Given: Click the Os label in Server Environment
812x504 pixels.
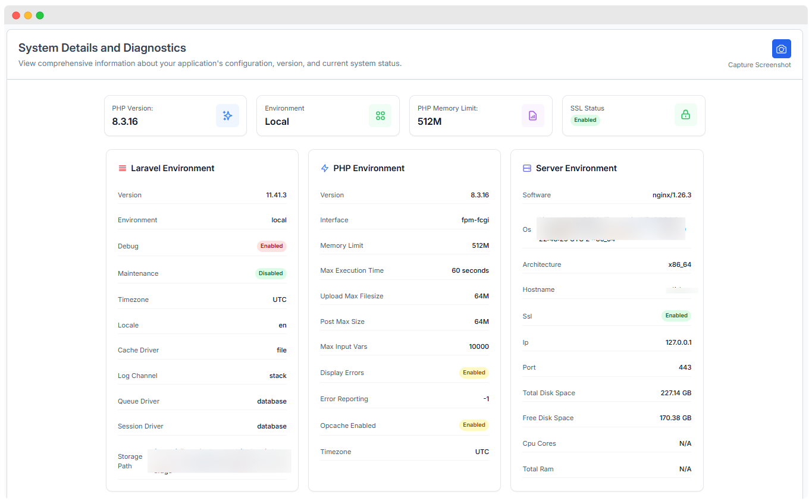Looking at the screenshot, I should point(526,229).
